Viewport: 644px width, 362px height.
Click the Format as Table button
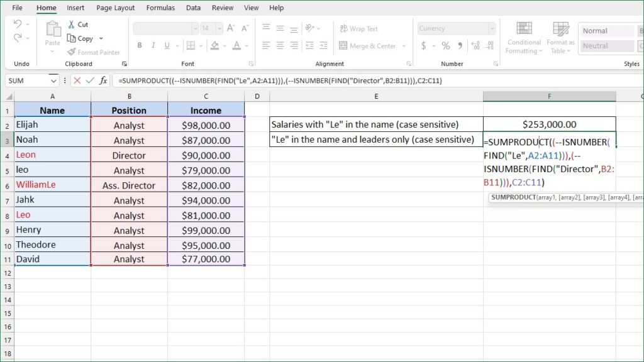click(x=560, y=38)
